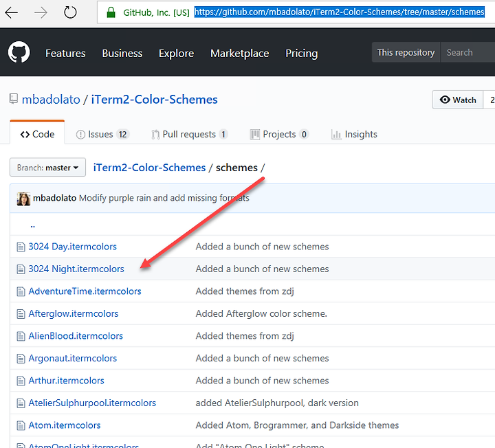Open commit message Modify purple rain
Image resolution: width=495 pixels, height=448 pixels.
tap(164, 198)
